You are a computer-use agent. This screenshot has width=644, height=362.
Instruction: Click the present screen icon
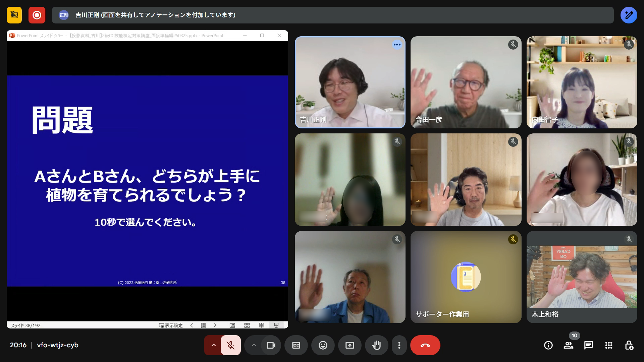pyautogui.click(x=350, y=345)
